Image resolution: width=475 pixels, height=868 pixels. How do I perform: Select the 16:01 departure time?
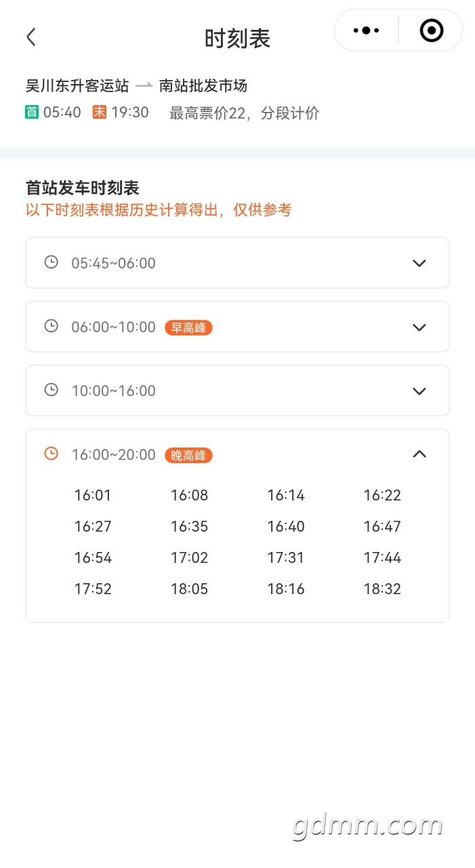point(93,495)
